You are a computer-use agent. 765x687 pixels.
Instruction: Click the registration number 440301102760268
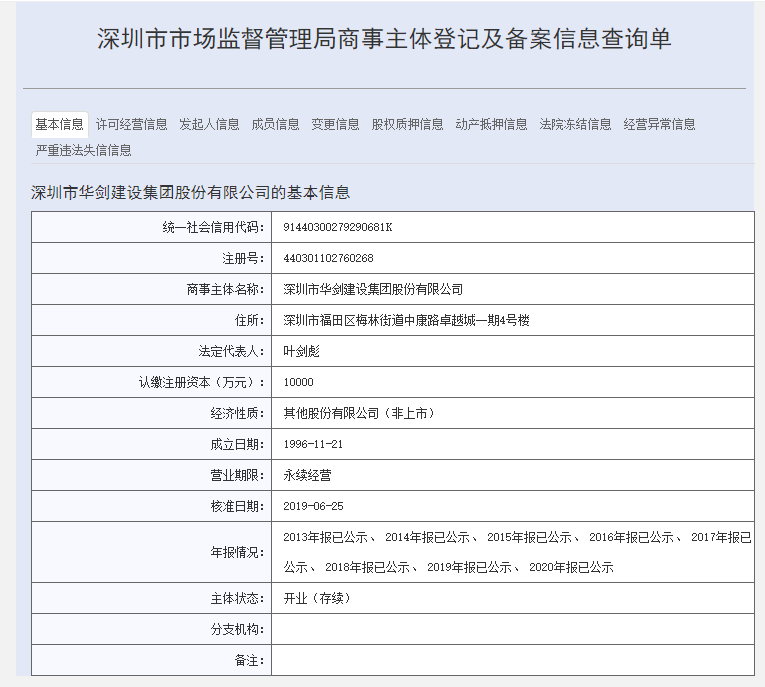tap(328, 258)
